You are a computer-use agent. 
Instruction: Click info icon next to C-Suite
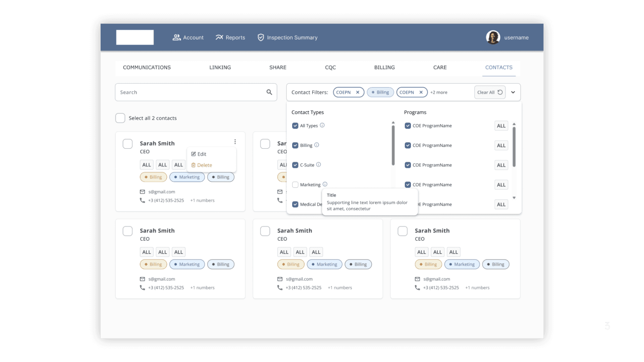(x=319, y=165)
